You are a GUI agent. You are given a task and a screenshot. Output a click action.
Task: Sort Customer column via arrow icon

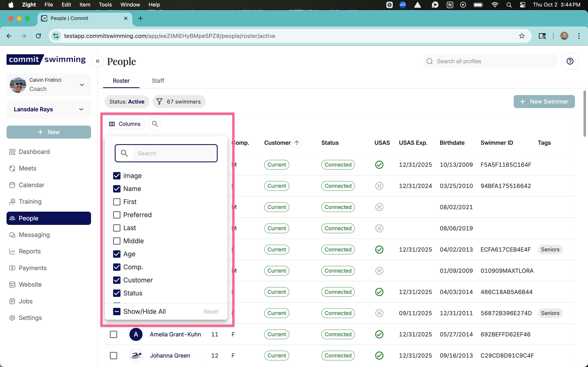[297, 143]
